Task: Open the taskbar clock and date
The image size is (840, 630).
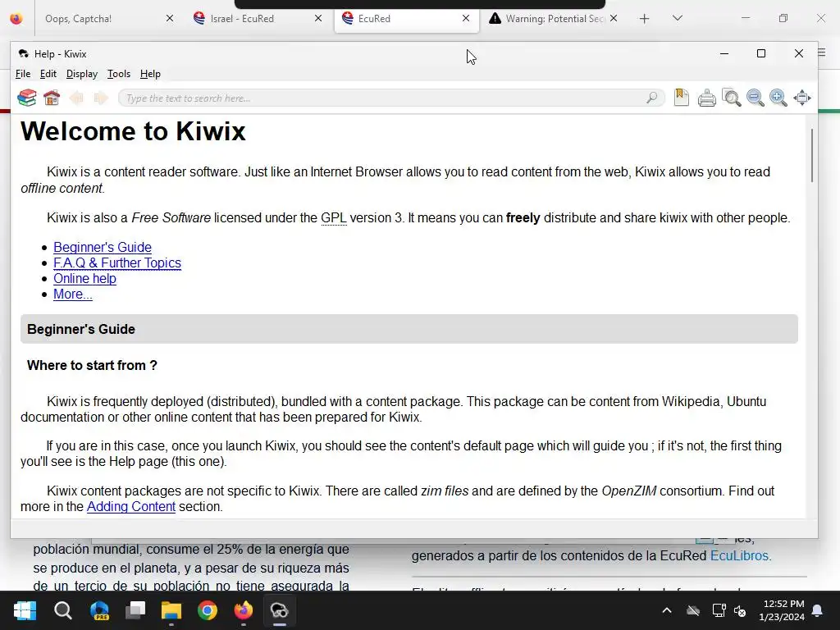Action: (x=783, y=610)
